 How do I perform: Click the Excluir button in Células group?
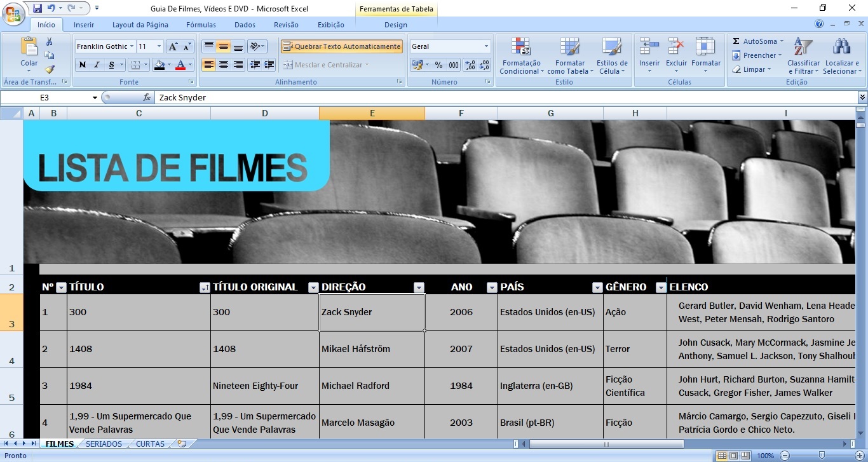click(675, 56)
